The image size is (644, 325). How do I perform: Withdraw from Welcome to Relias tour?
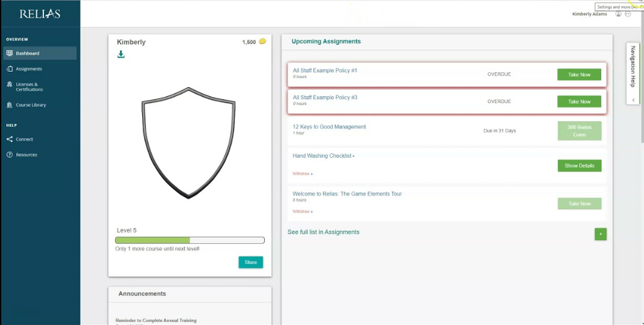click(x=303, y=212)
